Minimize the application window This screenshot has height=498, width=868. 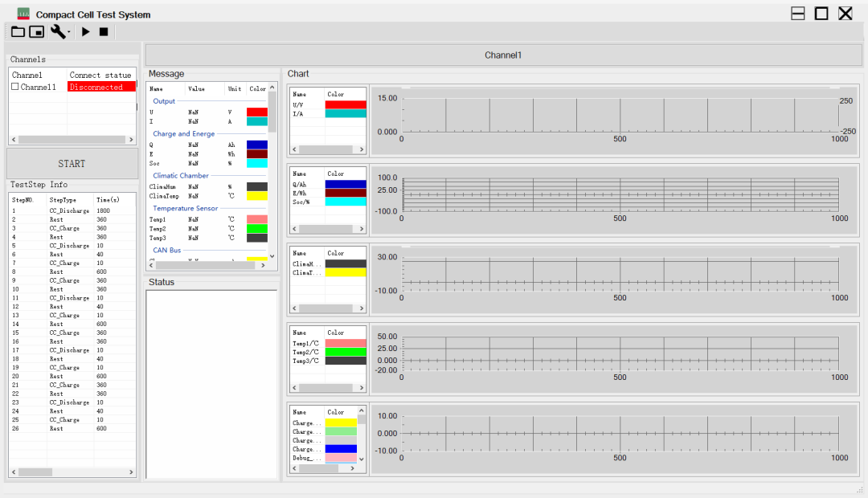click(798, 14)
